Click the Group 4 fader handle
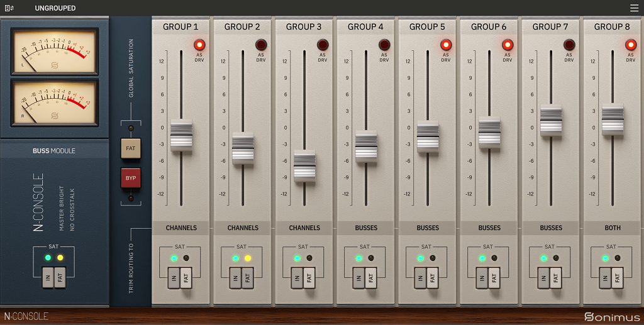Viewport: 644px width, 325px height. pos(366,146)
